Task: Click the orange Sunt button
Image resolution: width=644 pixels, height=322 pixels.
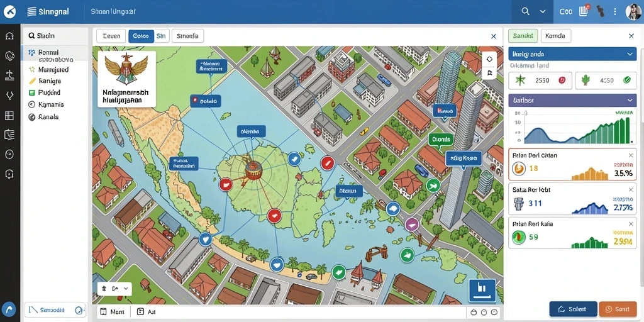Action: coord(618,309)
